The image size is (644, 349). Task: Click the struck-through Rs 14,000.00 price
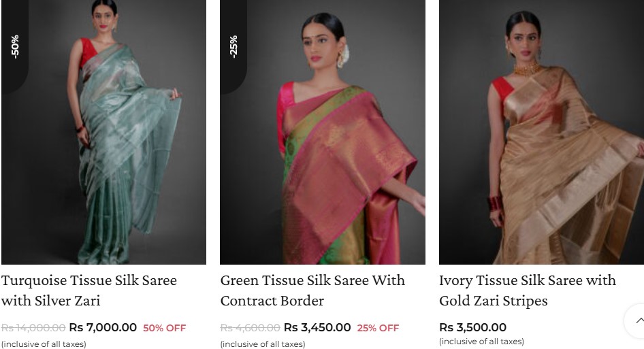pos(33,328)
